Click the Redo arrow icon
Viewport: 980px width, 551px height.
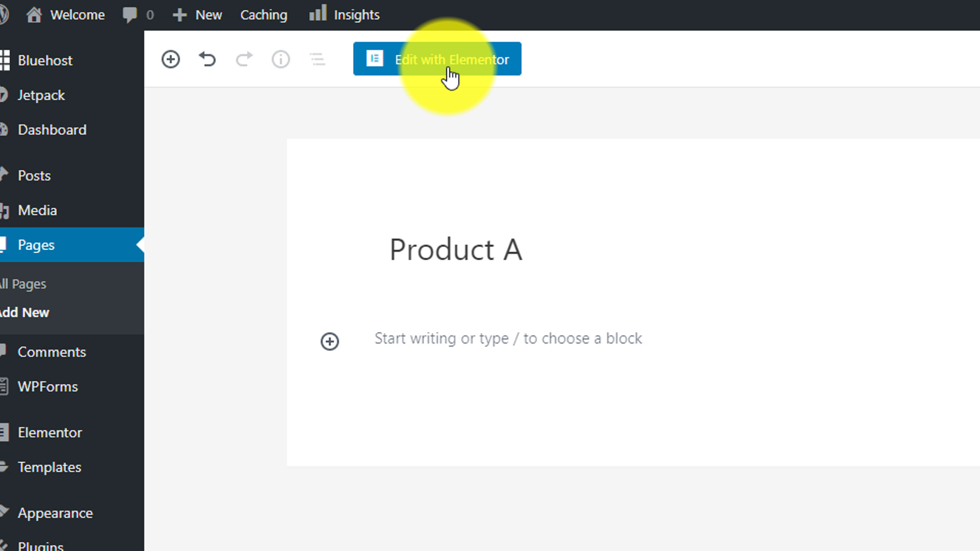[244, 59]
